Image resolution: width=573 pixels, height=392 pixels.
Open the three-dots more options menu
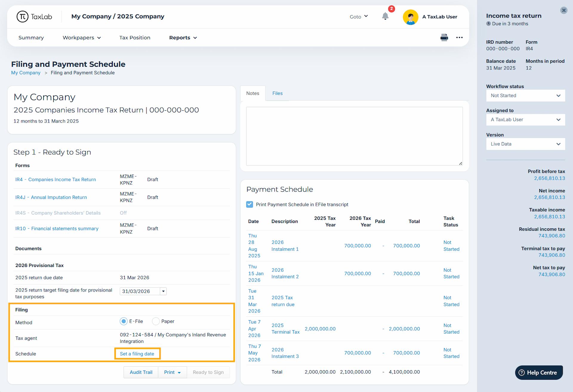(459, 38)
